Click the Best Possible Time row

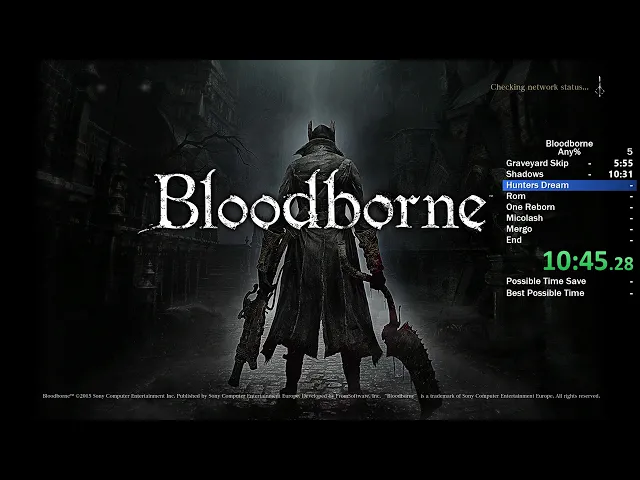[569, 293]
